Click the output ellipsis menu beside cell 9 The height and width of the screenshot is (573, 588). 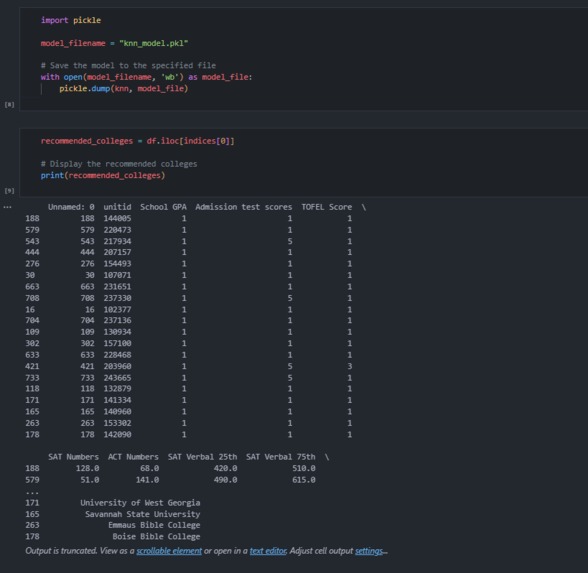(x=8, y=207)
